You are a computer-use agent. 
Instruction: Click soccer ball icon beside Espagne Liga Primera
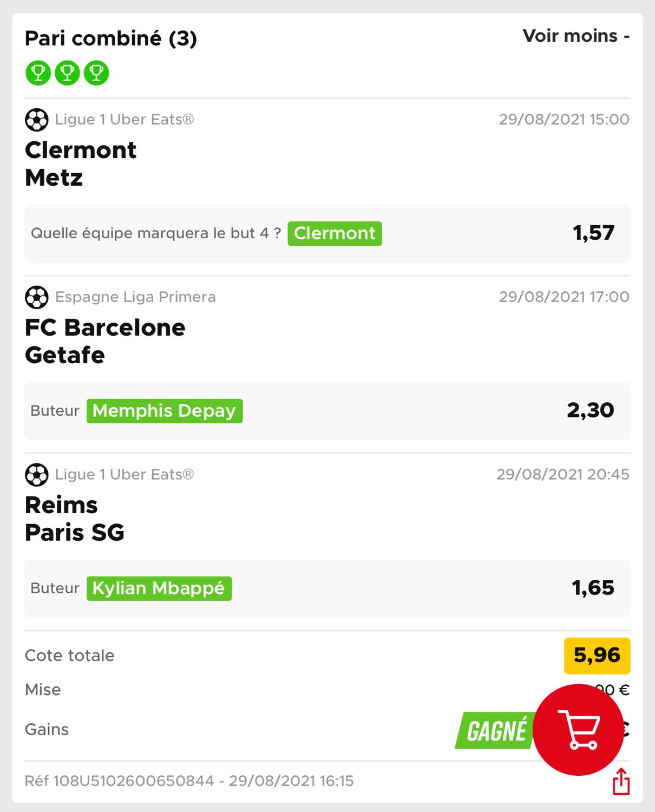click(37, 297)
